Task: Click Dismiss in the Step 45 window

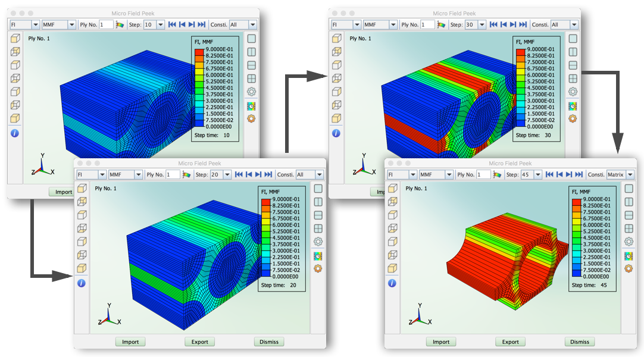Action: pos(579,342)
